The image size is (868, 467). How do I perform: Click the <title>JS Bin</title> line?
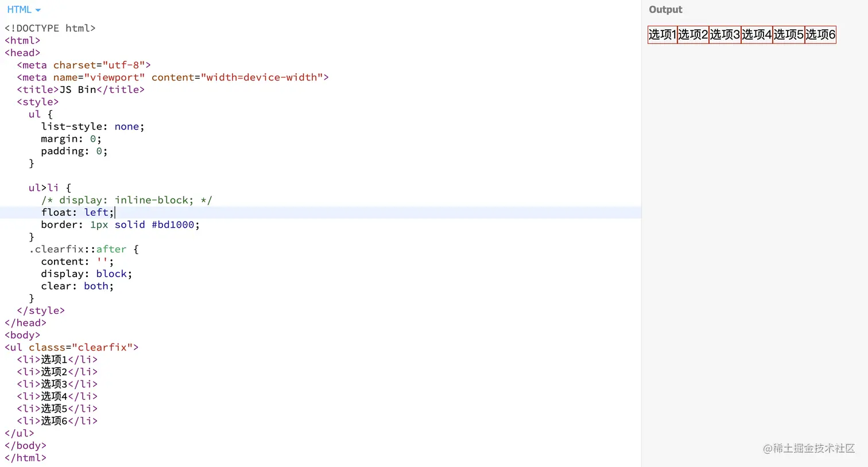[80, 89]
